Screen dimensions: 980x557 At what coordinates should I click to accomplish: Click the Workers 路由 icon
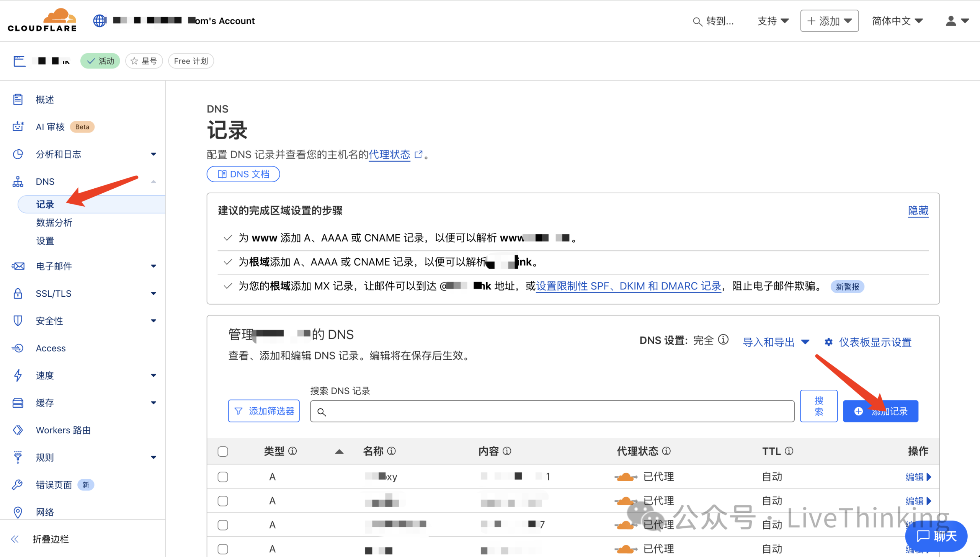click(18, 430)
